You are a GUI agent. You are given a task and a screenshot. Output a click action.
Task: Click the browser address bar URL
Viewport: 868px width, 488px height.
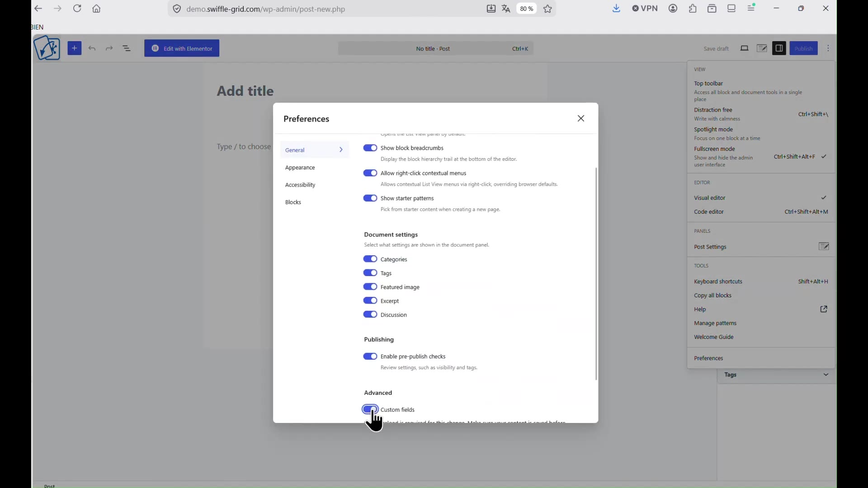point(266,9)
